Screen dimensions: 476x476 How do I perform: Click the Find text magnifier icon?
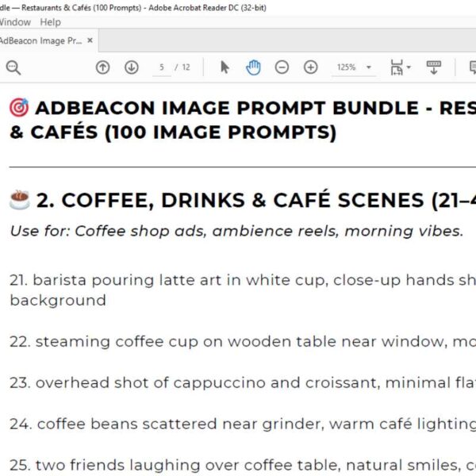point(13,68)
